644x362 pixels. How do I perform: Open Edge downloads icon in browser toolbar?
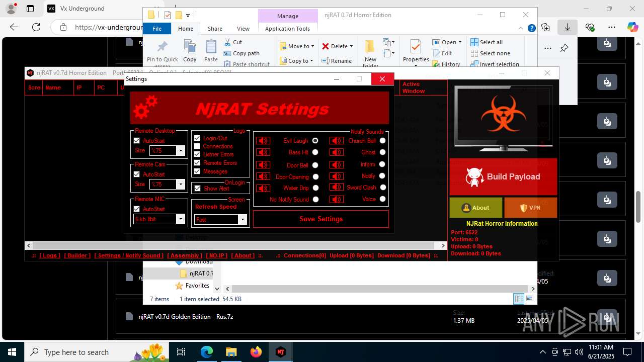pyautogui.click(x=567, y=27)
